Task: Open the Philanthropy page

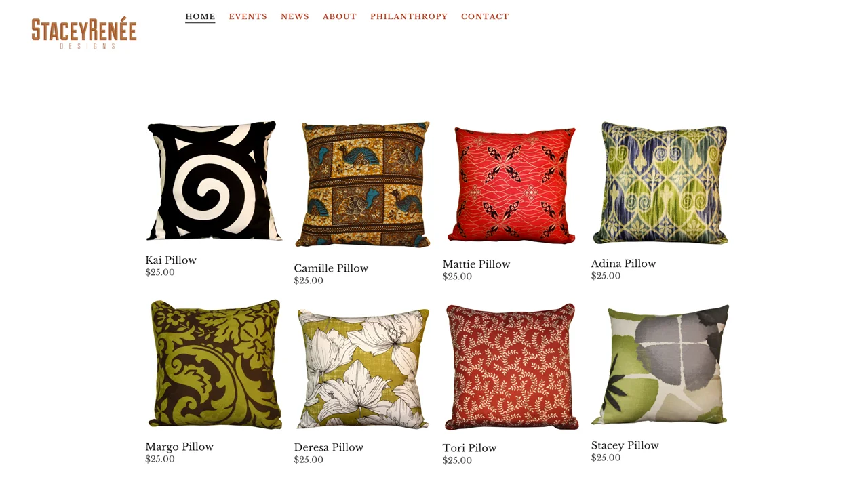Action: pyautogui.click(x=409, y=16)
